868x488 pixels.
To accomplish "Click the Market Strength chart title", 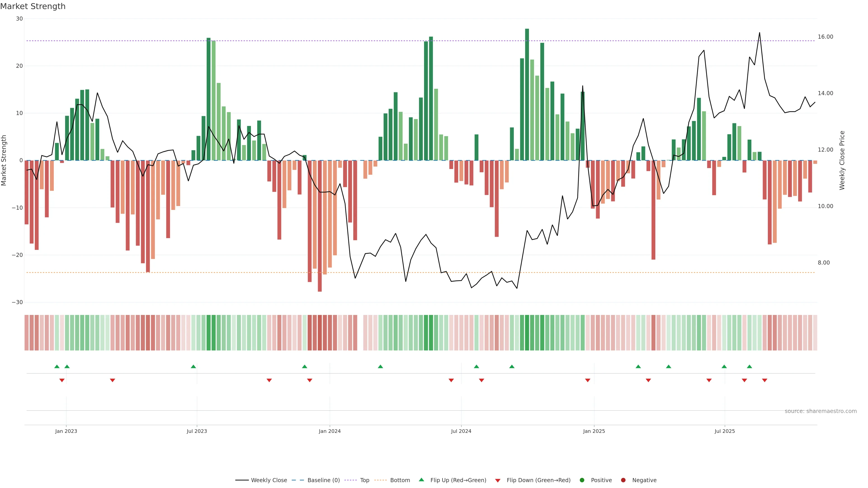I will (33, 6).
